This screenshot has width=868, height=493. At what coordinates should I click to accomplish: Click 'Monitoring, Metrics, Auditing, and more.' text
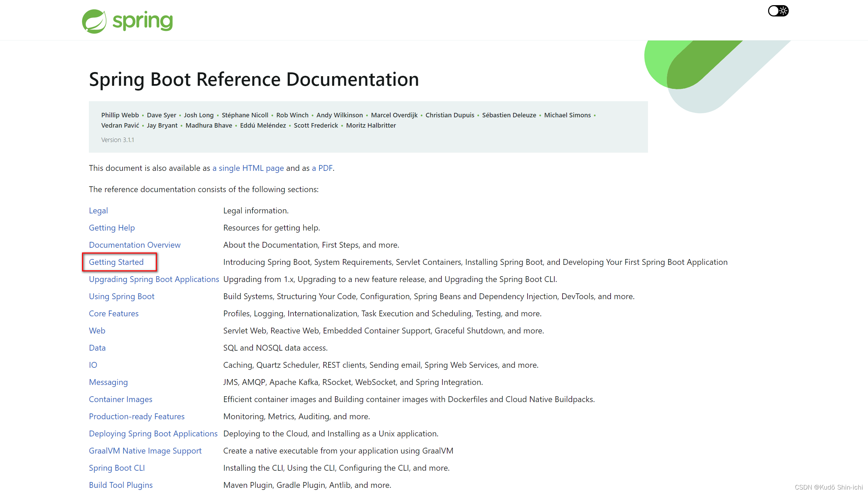[x=297, y=416]
